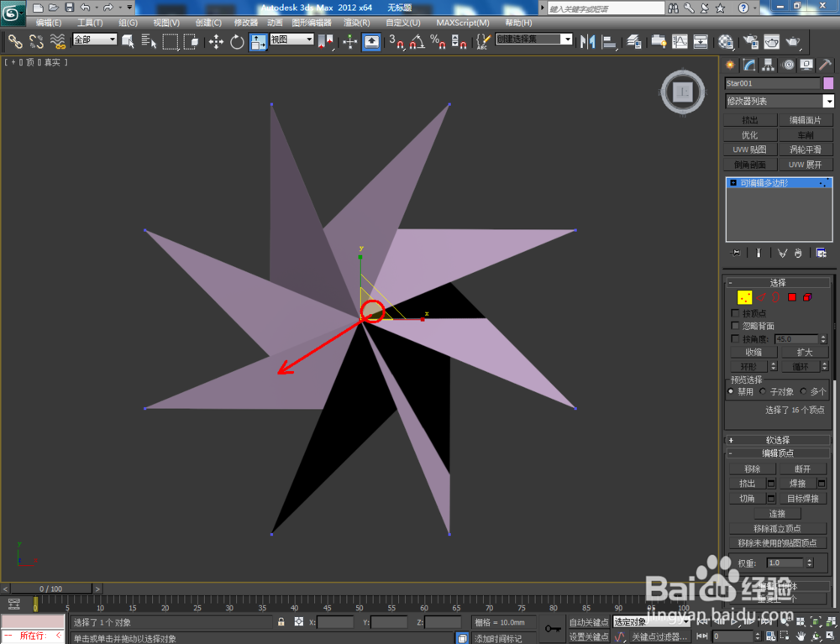
Task: Open the 编辑(E) menu
Action: coord(48,23)
